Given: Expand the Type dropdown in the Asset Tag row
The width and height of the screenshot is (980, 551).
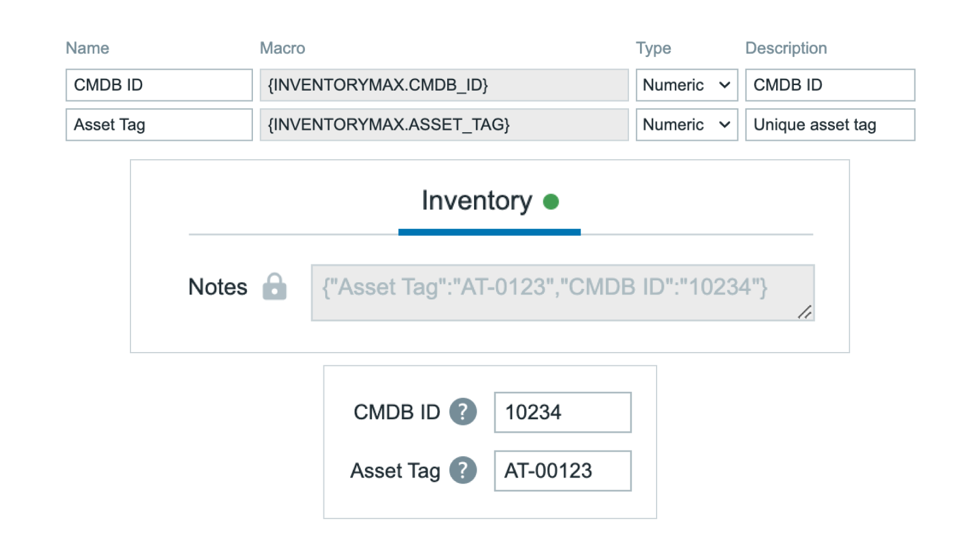Looking at the screenshot, I should click(x=686, y=125).
